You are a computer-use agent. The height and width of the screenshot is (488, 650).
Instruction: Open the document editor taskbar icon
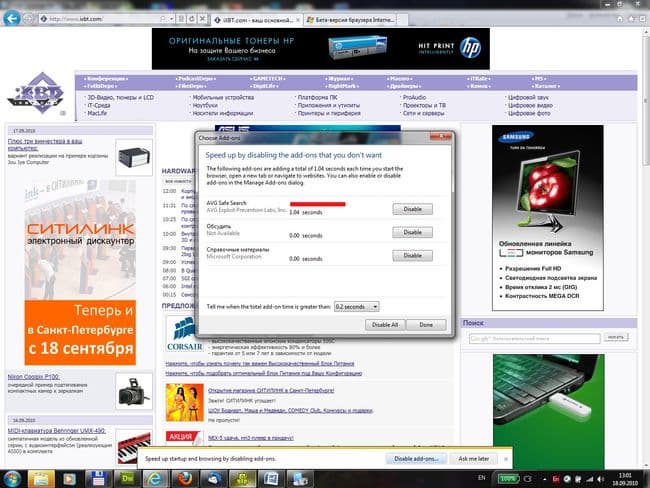coord(271,479)
